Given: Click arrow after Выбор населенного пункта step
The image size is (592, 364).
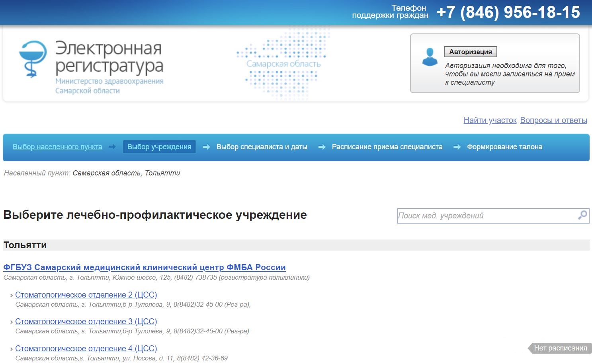Looking at the screenshot, I should pyautogui.click(x=112, y=147).
